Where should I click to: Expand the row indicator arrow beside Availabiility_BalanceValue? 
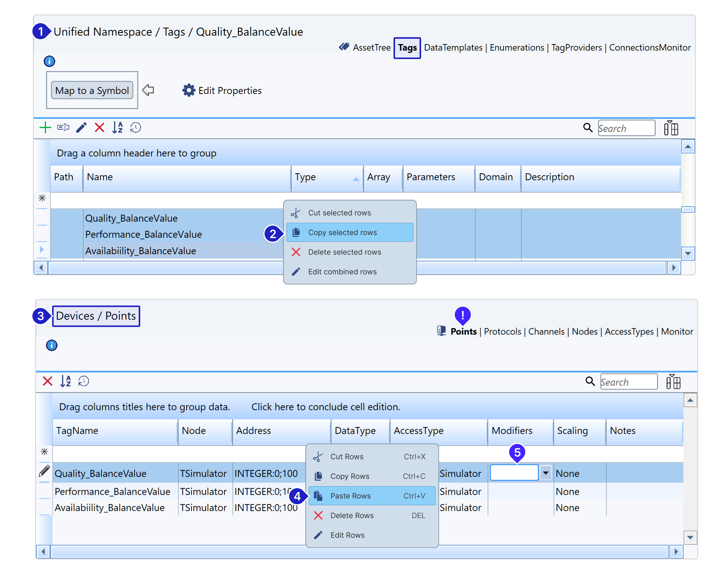point(42,250)
